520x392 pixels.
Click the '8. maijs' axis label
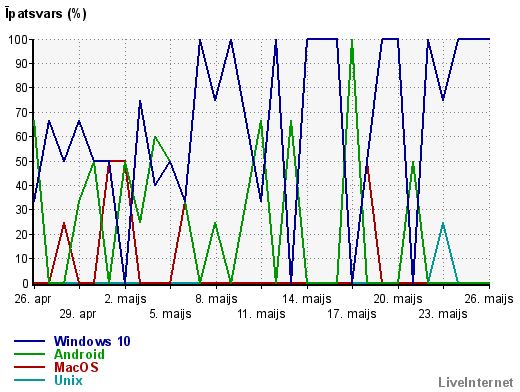pyautogui.click(x=216, y=299)
